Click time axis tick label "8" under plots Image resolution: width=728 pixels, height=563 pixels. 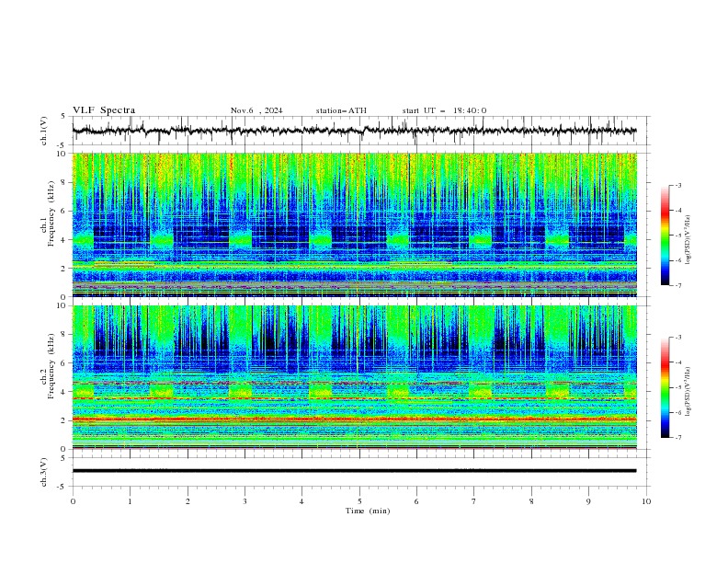pos(531,501)
